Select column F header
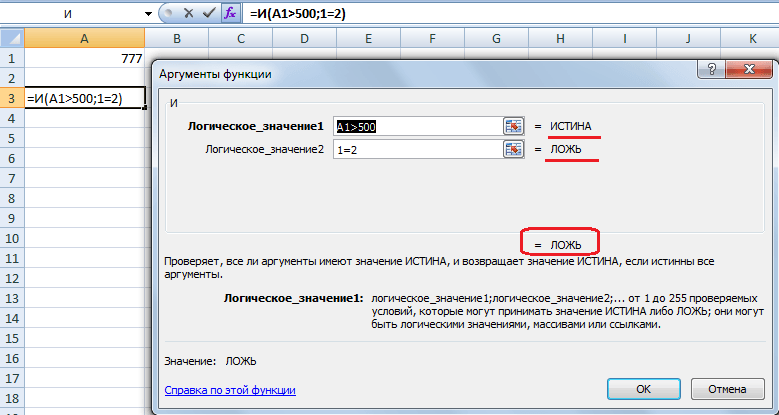The width and height of the screenshot is (779, 415). click(x=433, y=38)
